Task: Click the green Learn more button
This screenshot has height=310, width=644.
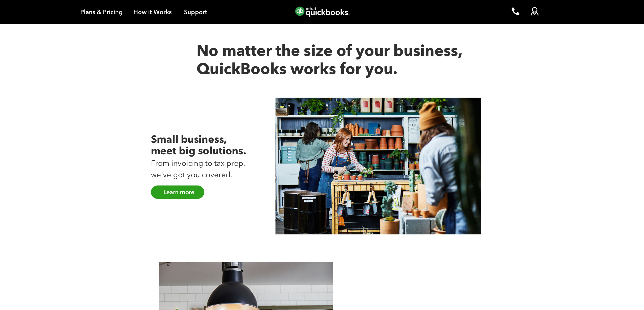Action: click(x=178, y=192)
